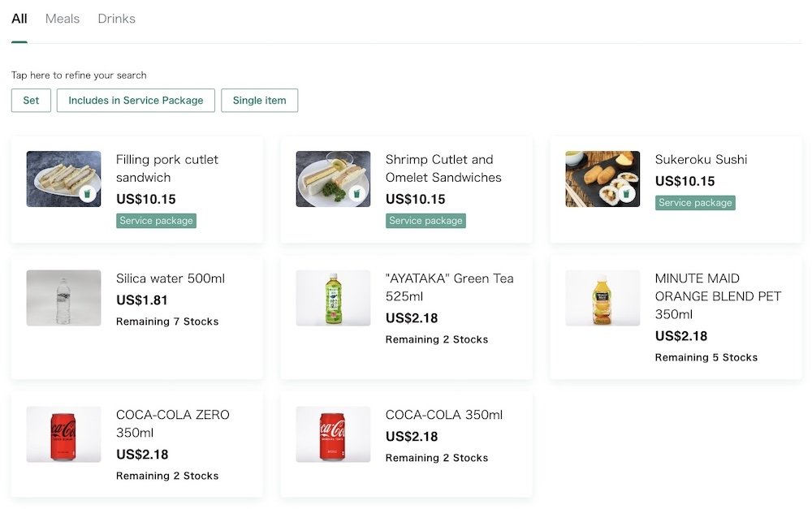Toggle the Single item filter
Screen dimensions: 812x509
pyautogui.click(x=260, y=101)
